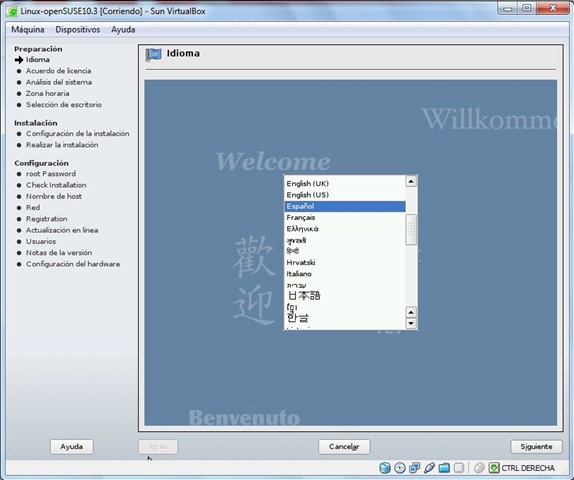This screenshot has width=574, height=480.
Task: Click Registration in the sidebar
Action: (46, 219)
